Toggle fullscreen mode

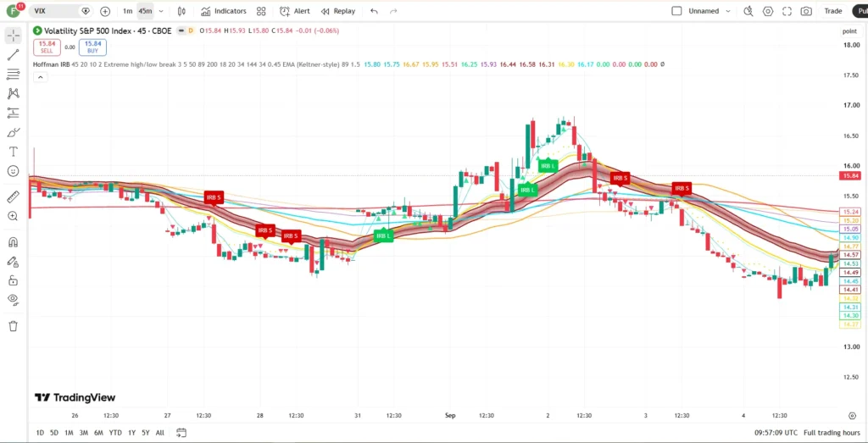click(x=787, y=11)
